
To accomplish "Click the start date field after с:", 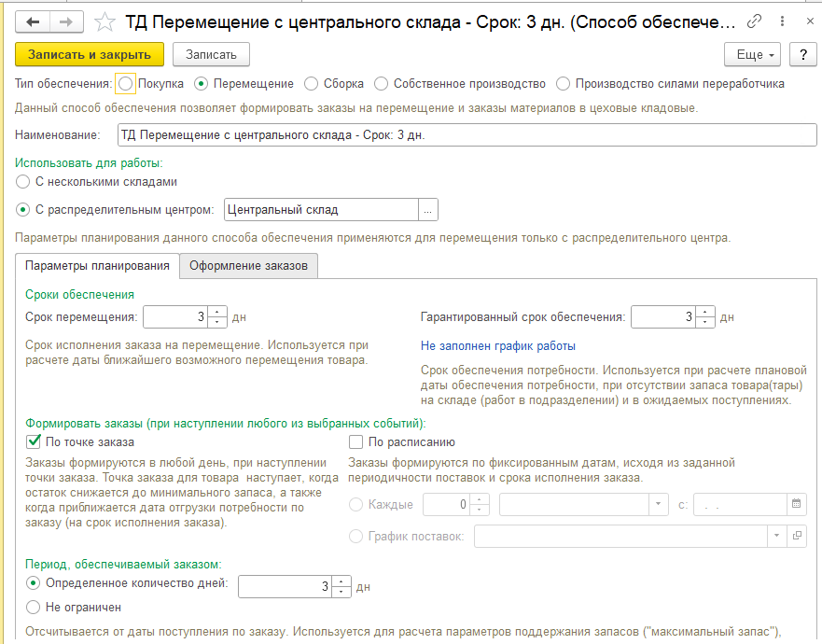I will pos(740,505).
